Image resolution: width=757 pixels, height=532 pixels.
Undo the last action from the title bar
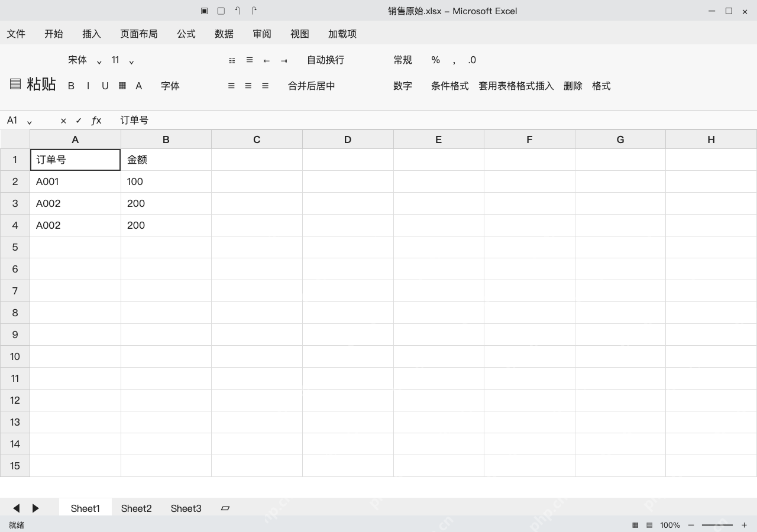pyautogui.click(x=238, y=11)
